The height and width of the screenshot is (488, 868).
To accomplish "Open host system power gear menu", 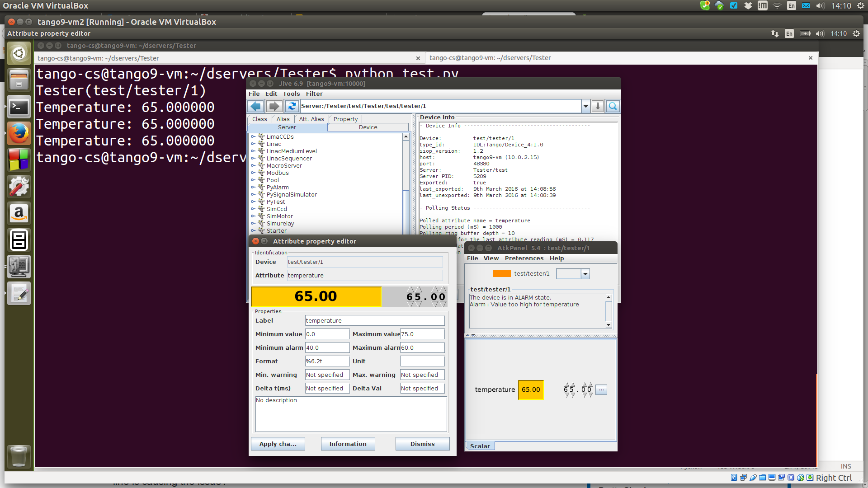I will tap(861, 5).
